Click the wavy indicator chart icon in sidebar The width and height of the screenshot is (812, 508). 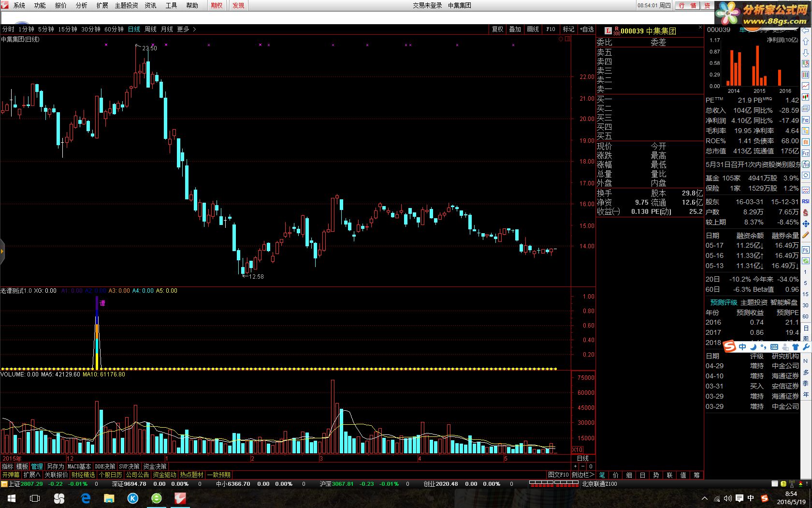click(x=806, y=190)
